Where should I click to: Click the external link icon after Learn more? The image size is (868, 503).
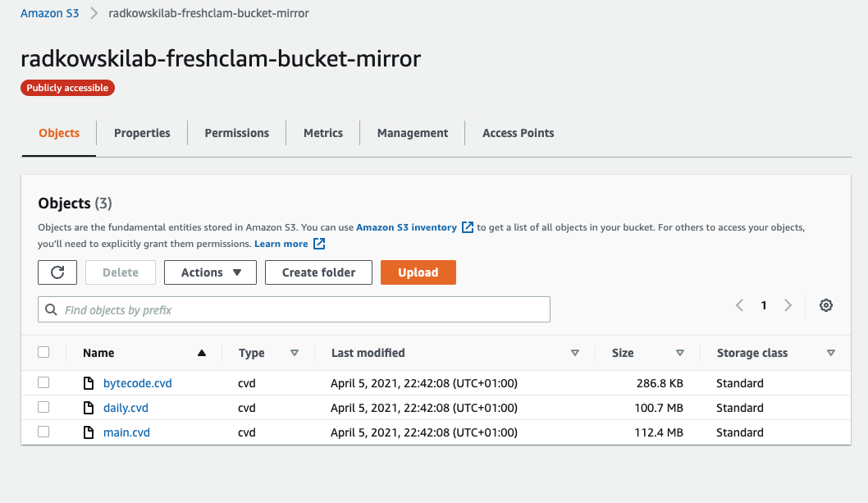(319, 244)
